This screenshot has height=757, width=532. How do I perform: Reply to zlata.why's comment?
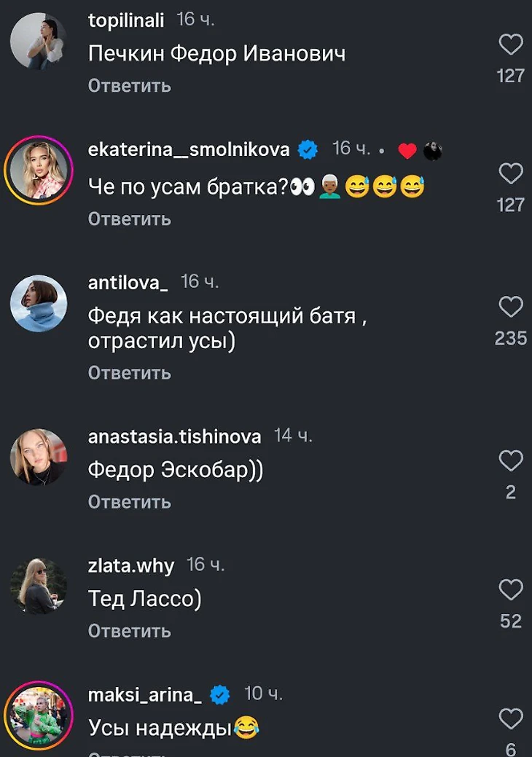click(x=129, y=631)
